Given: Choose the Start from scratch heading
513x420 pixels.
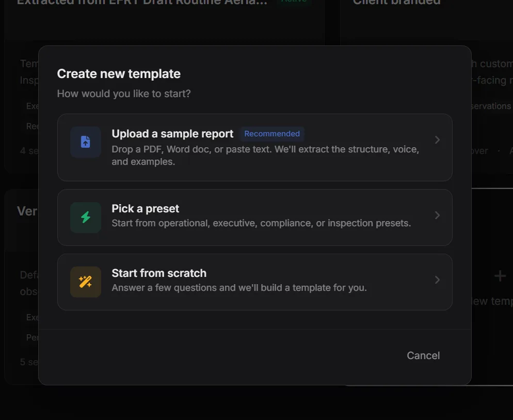Looking at the screenshot, I should 159,273.
